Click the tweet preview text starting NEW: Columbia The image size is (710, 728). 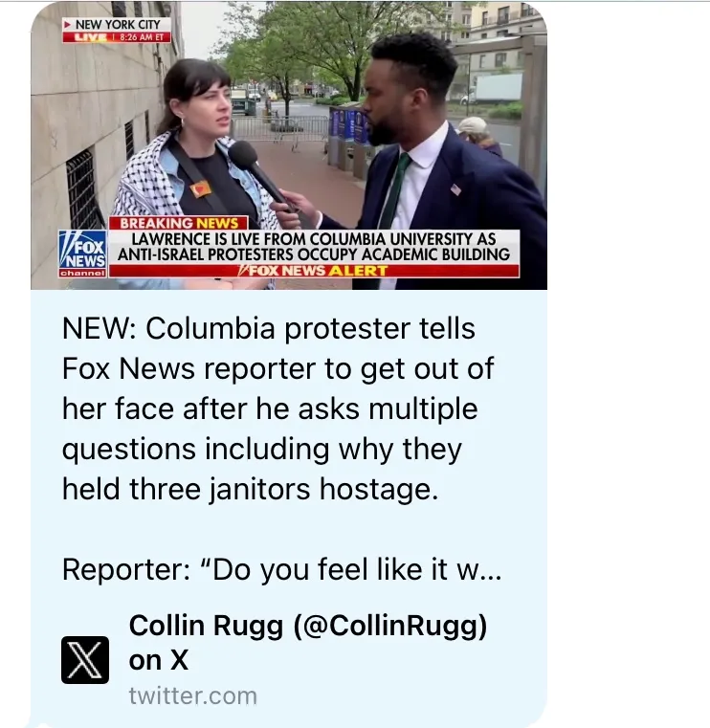tap(278, 408)
